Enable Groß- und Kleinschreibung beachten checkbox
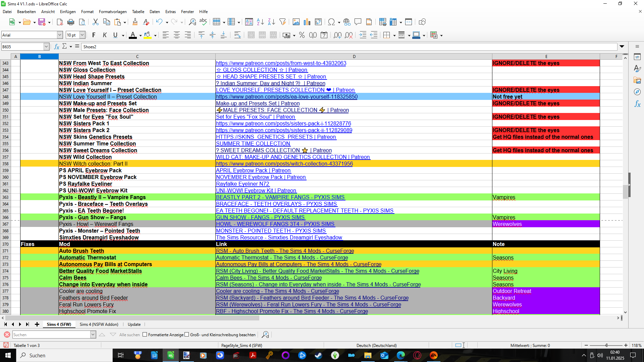Screen dimensions: 644x362 click(x=187, y=335)
